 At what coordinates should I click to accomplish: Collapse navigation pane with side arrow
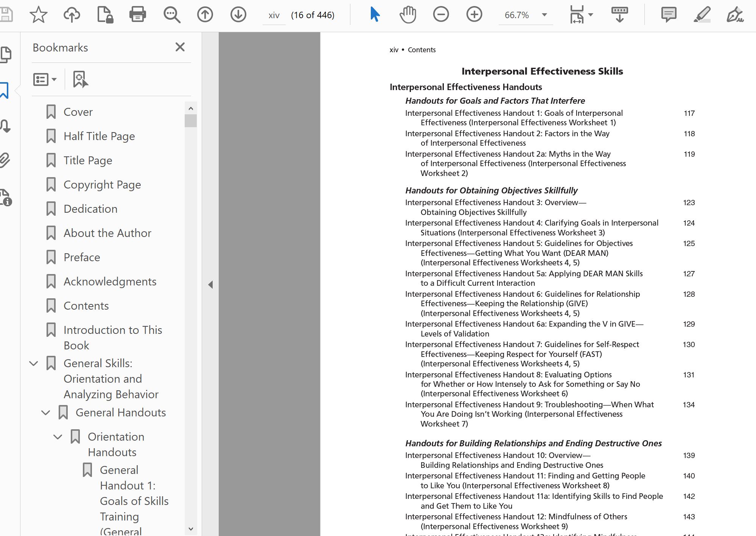point(210,284)
